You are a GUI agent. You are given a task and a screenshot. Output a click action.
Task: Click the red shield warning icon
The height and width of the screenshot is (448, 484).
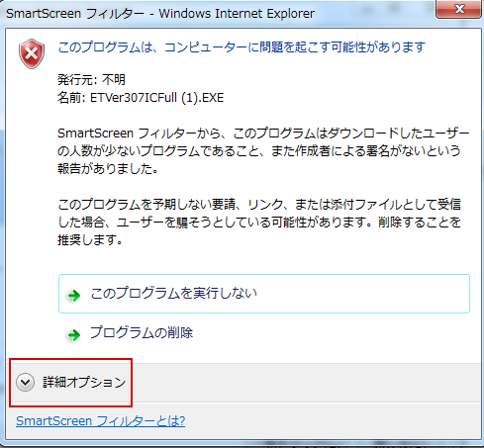32,53
